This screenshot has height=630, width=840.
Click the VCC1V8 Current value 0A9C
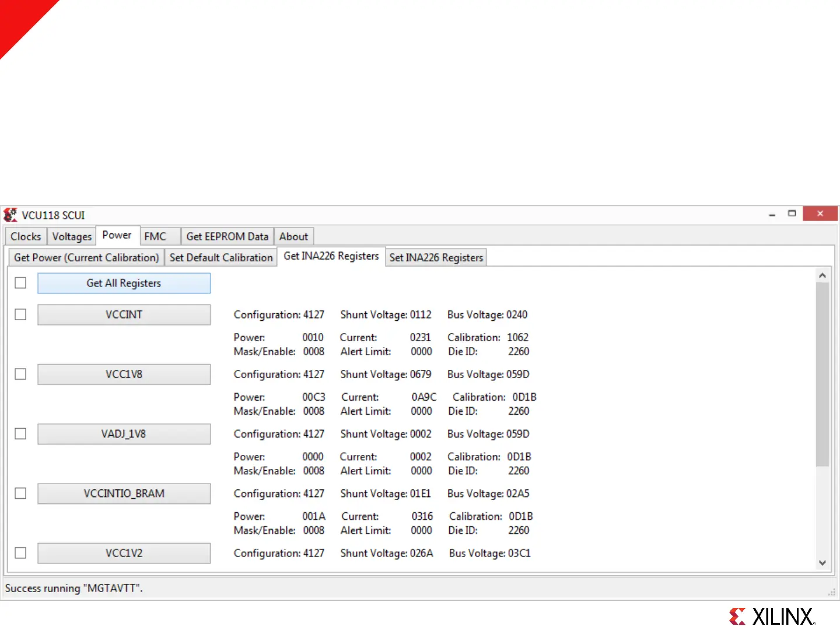[x=424, y=397]
